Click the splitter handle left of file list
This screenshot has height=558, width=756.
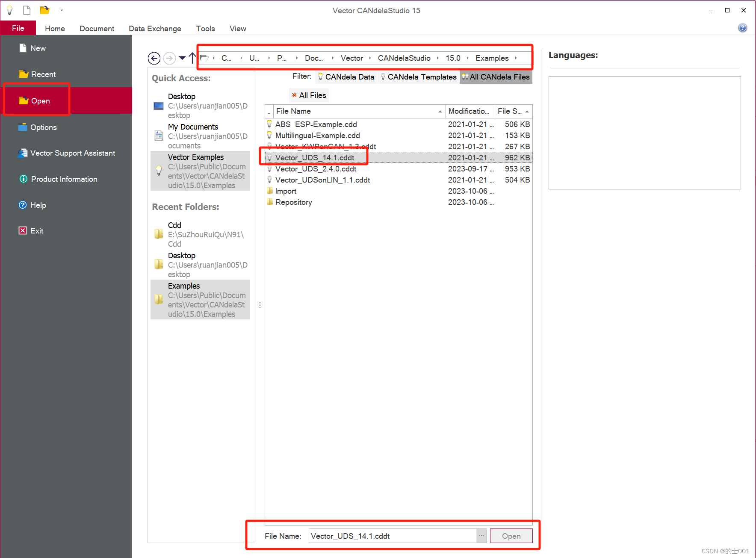click(260, 305)
